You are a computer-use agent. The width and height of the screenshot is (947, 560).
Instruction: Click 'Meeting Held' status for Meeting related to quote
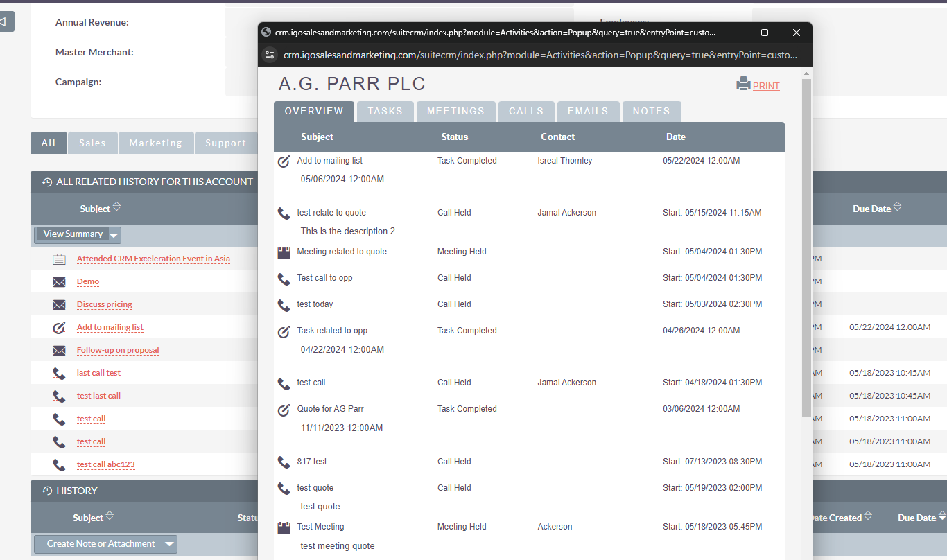(x=462, y=252)
